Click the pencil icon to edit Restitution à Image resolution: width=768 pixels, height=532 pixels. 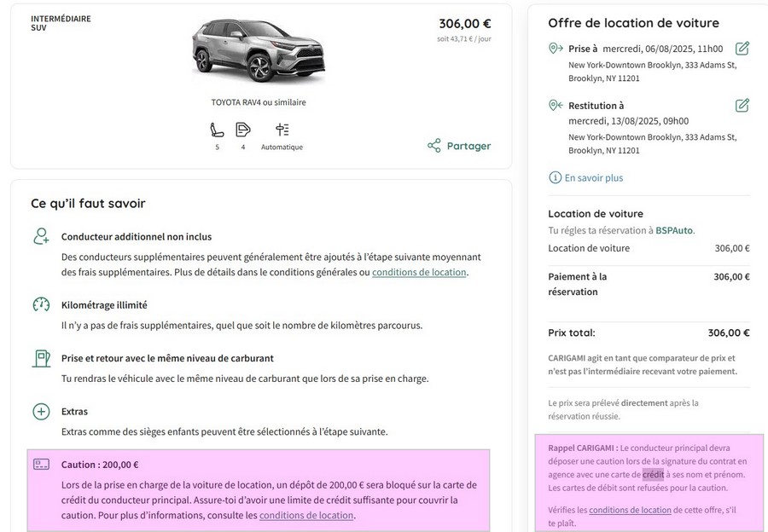tap(742, 105)
